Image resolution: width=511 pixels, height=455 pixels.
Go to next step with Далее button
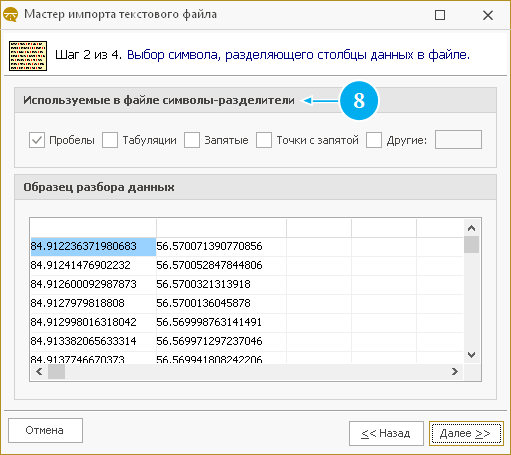point(466,433)
